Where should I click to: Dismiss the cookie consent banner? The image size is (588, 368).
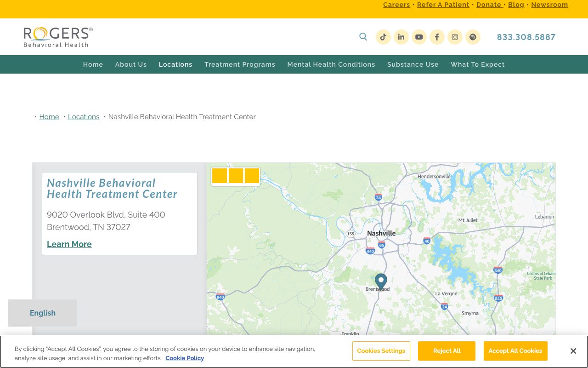point(573,351)
